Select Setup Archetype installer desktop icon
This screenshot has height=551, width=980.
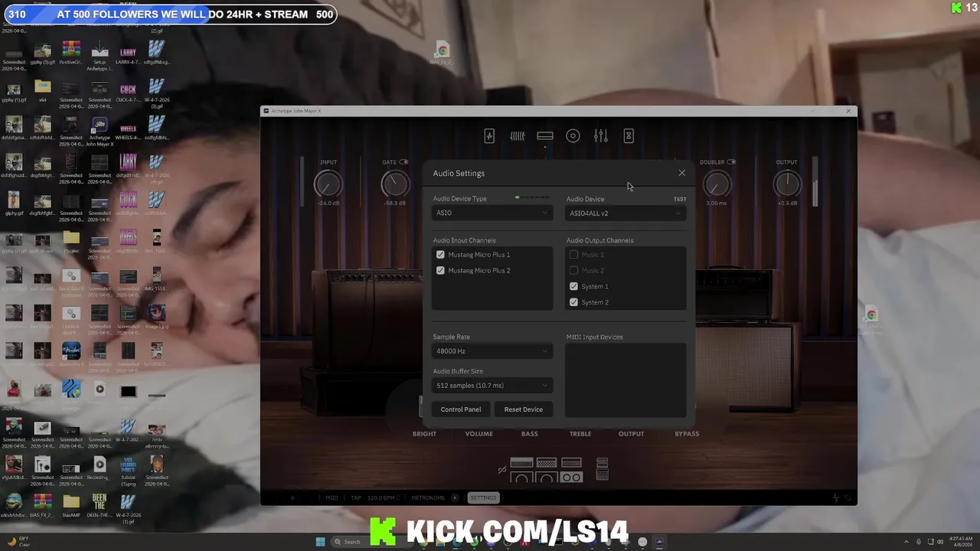(100, 56)
